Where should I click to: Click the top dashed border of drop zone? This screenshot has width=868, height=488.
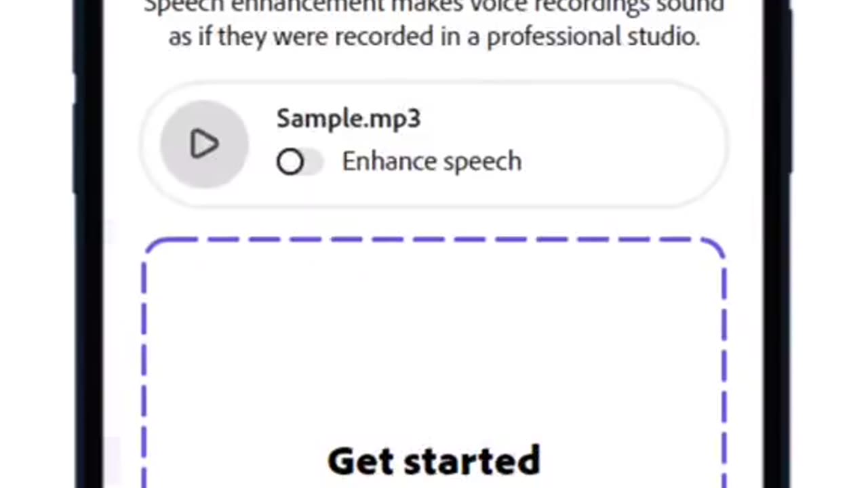pyautogui.click(x=434, y=239)
